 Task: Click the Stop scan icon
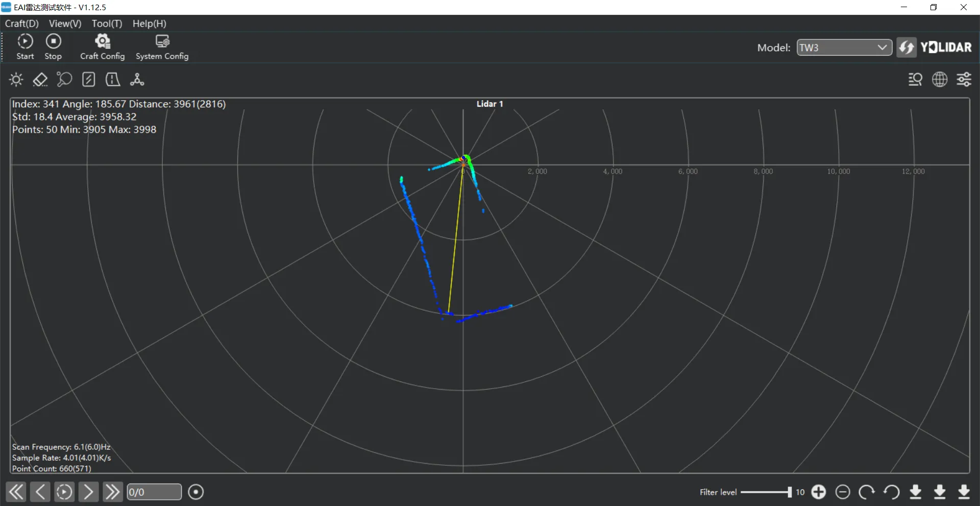(53, 46)
